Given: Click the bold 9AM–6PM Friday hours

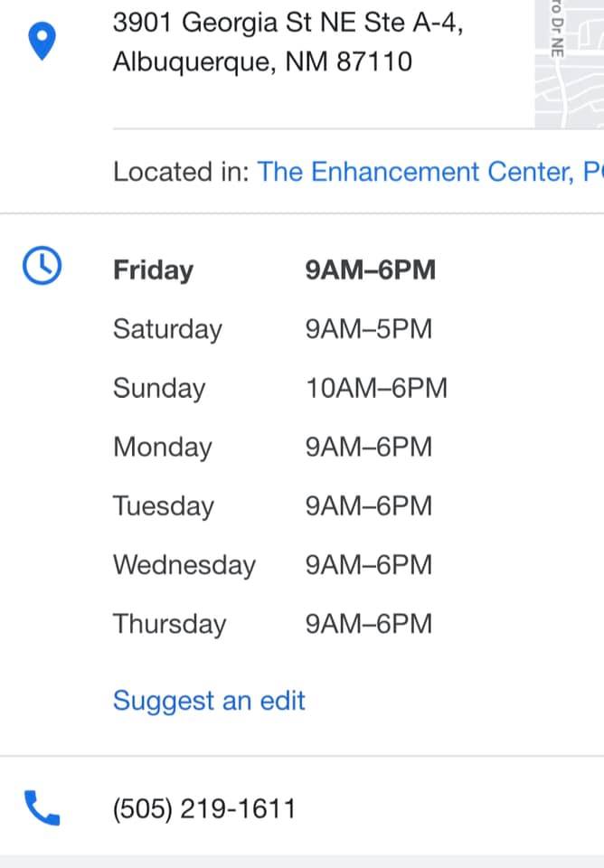Looking at the screenshot, I should 371,270.
